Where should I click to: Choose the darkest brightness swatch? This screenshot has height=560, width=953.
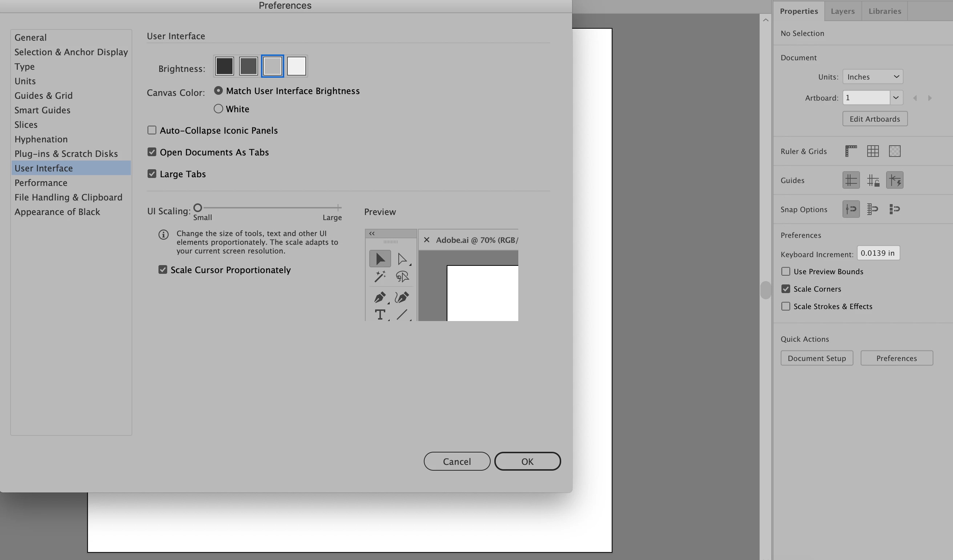pyautogui.click(x=224, y=66)
